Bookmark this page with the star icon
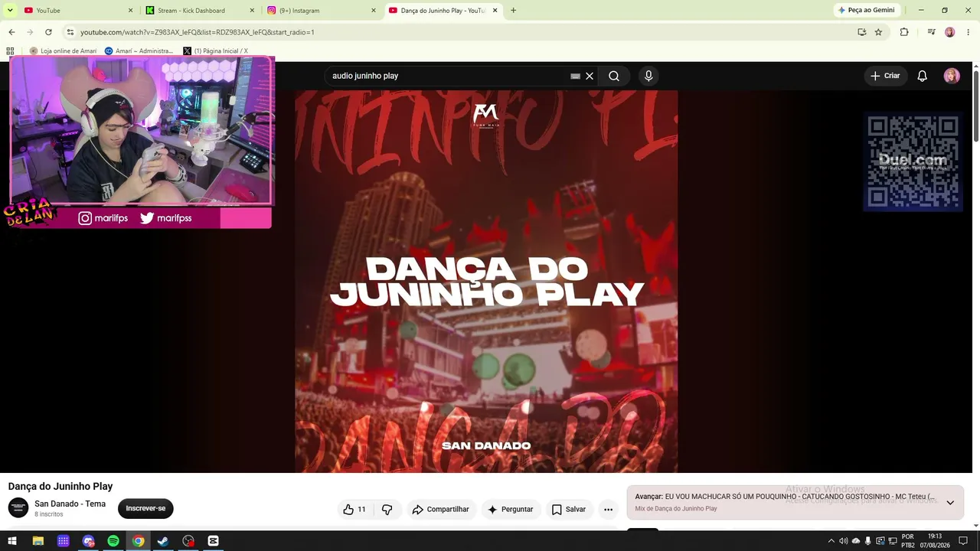The image size is (980, 551). (x=878, y=32)
